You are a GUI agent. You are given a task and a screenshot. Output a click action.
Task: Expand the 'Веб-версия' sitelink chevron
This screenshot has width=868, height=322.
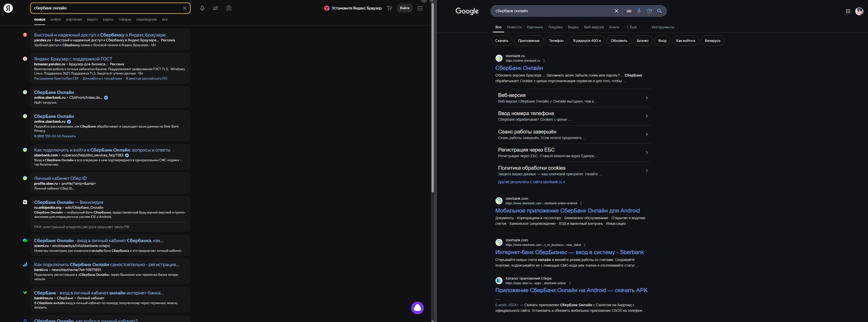(647, 98)
